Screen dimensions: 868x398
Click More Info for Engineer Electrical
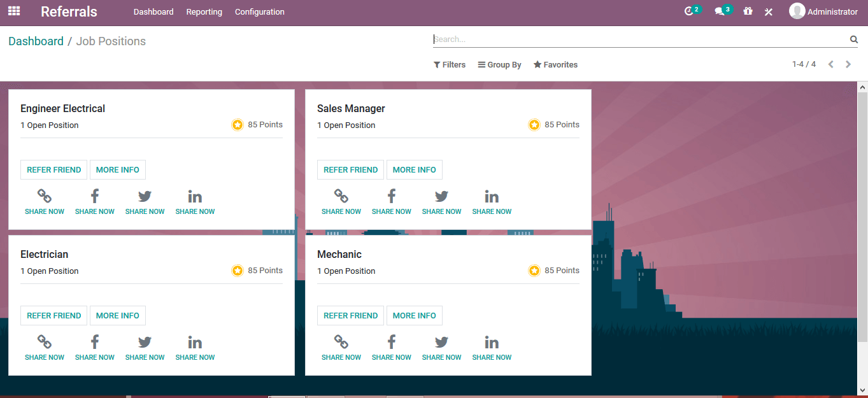pos(118,170)
